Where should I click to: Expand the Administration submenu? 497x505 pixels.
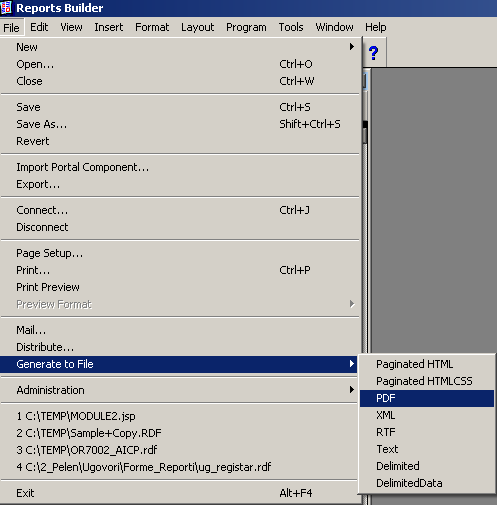(180, 390)
